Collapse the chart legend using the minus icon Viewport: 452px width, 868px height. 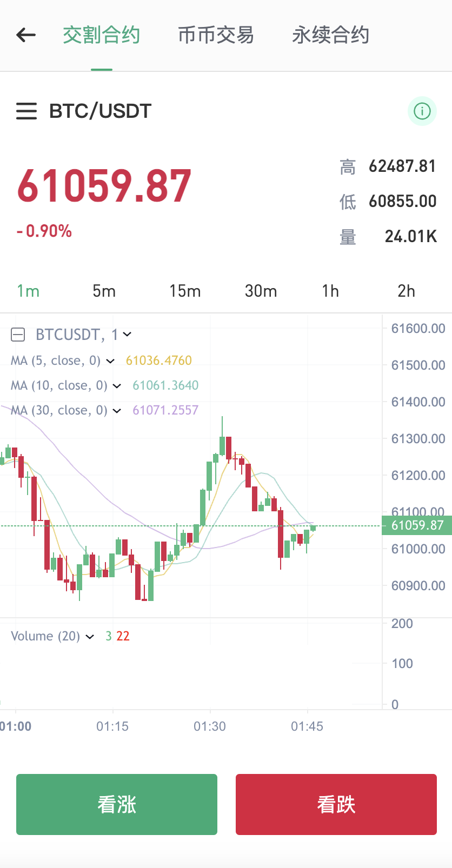tap(18, 335)
